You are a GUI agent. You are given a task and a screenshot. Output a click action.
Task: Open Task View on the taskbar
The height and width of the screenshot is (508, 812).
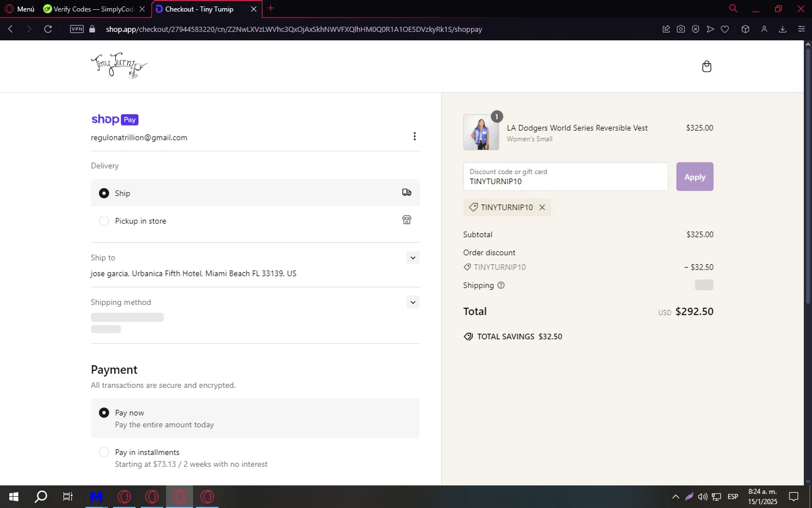coord(68,497)
